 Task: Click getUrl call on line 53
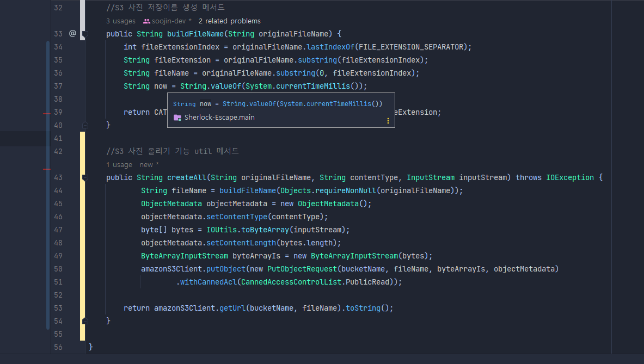(x=232, y=308)
